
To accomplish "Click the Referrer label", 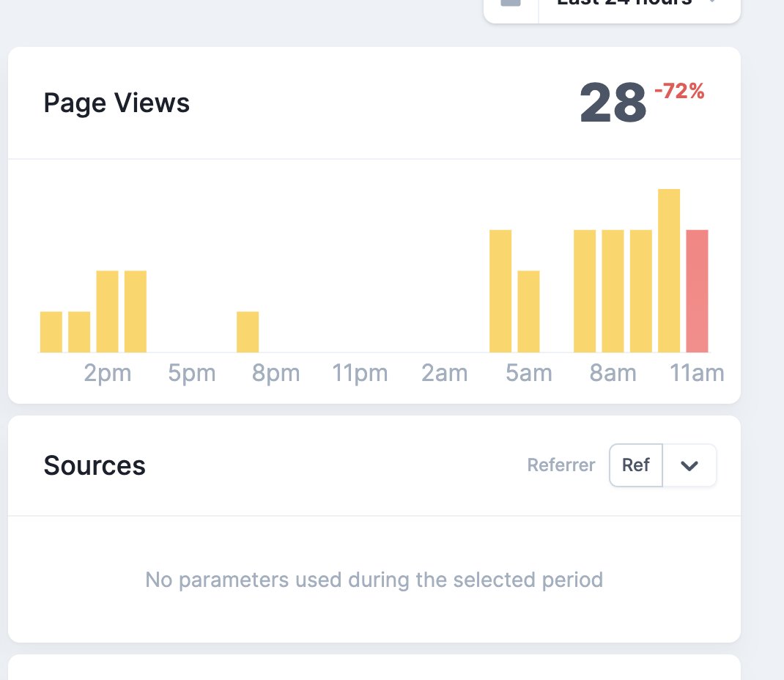I will pos(561,465).
